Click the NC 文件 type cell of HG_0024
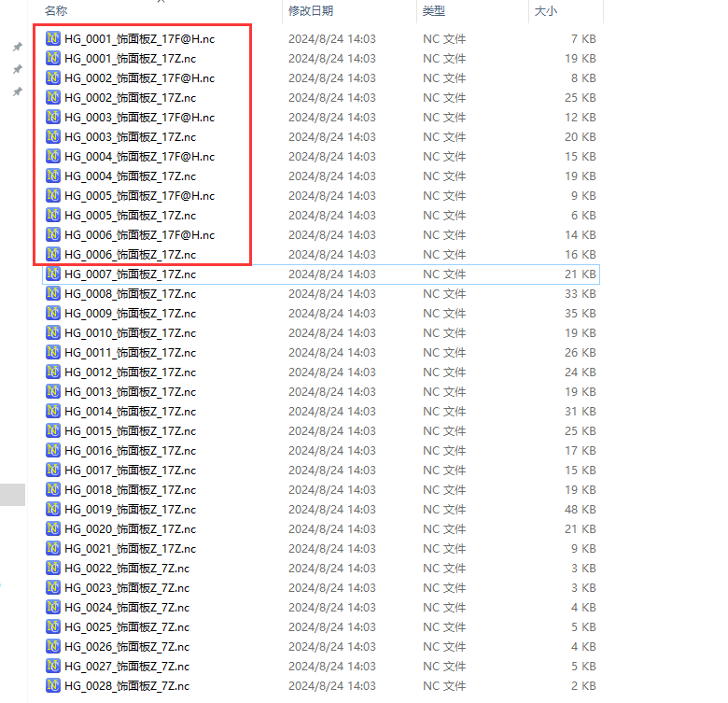This screenshot has height=703, width=728. tap(444, 608)
